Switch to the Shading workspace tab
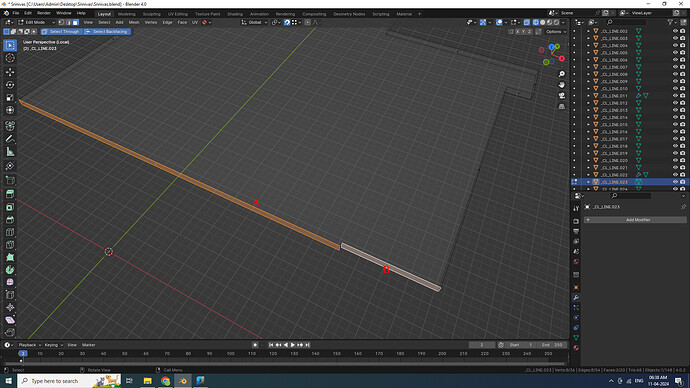This screenshot has width=690, height=388. pos(235,14)
